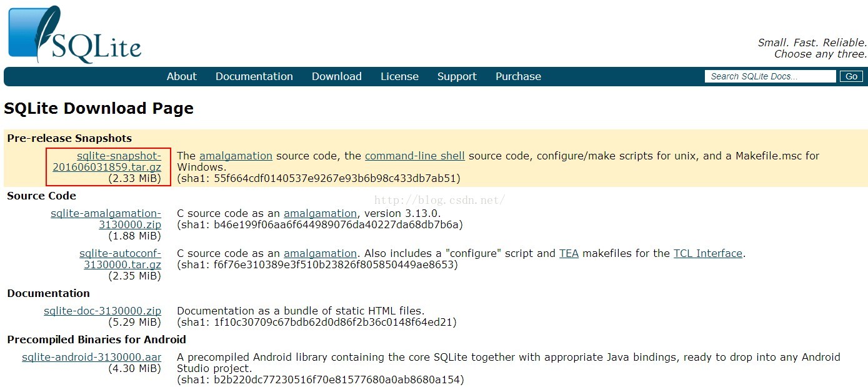868x387 pixels.
Task: Click sha1 b2b220dc77230516f70e81577680a0ab8680a154 text
Action: click(x=321, y=379)
